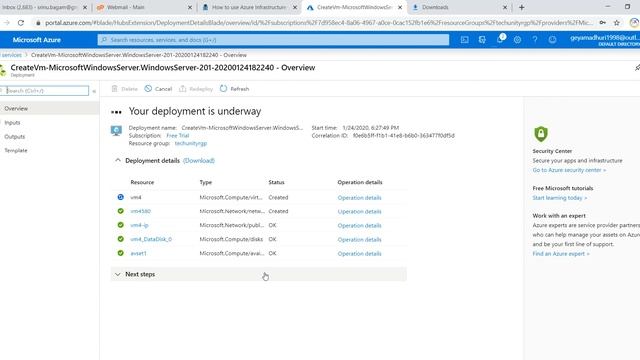Open the vm4-ip resource link
Screen dimensions: 640x360
(x=139, y=225)
